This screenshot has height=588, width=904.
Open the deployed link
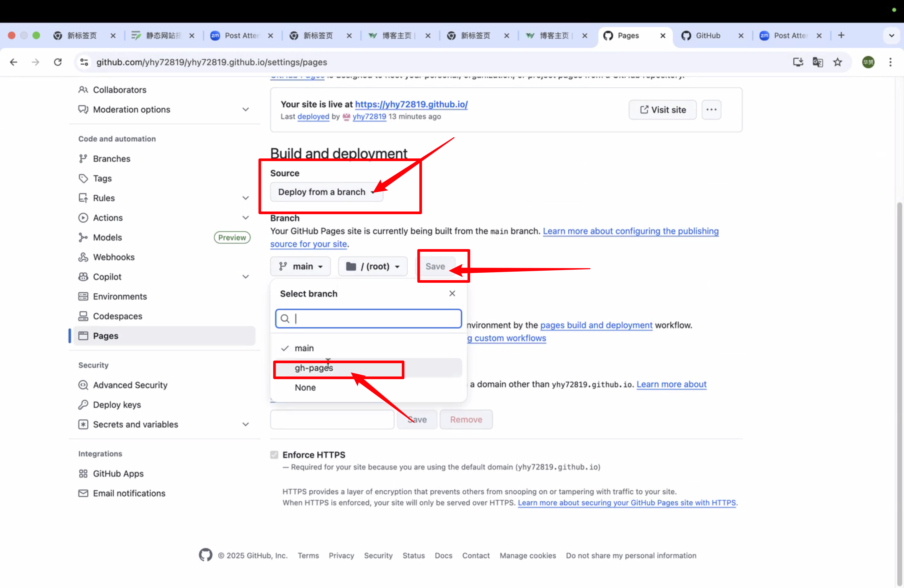click(313, 117)
